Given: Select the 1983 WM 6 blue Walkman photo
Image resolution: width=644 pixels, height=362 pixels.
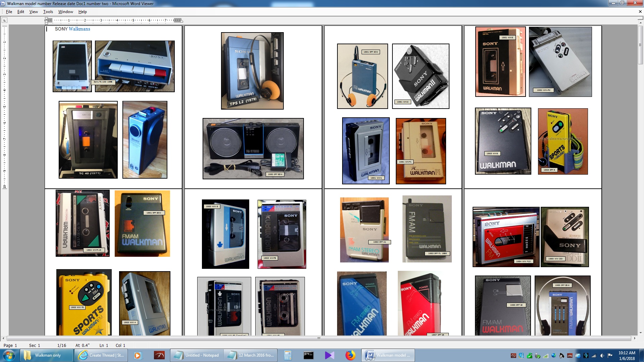Looking at the screenshot, I should click(x=225, y=234).
